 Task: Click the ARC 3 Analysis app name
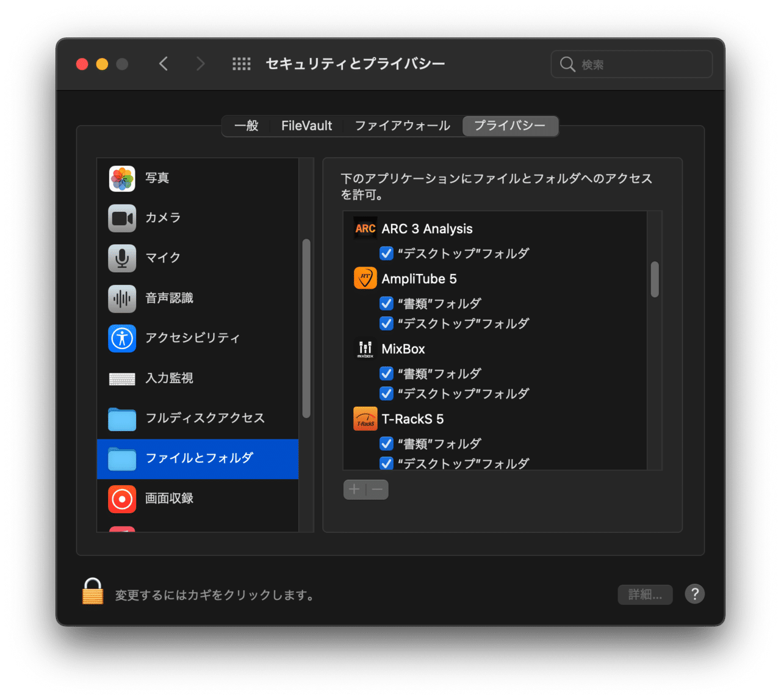(427, 229)
